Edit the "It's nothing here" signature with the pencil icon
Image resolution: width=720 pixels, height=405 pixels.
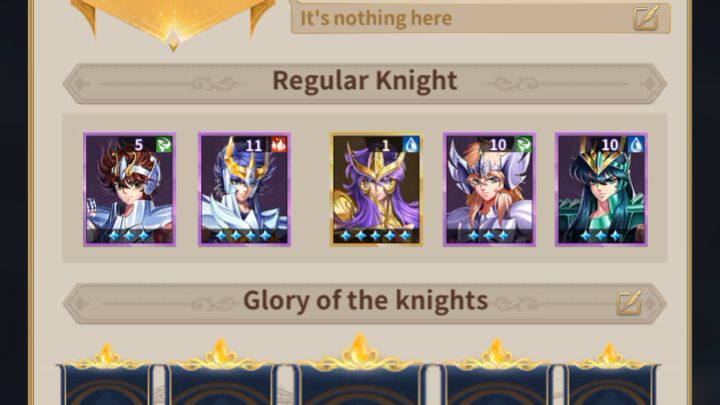pos(646,18)
